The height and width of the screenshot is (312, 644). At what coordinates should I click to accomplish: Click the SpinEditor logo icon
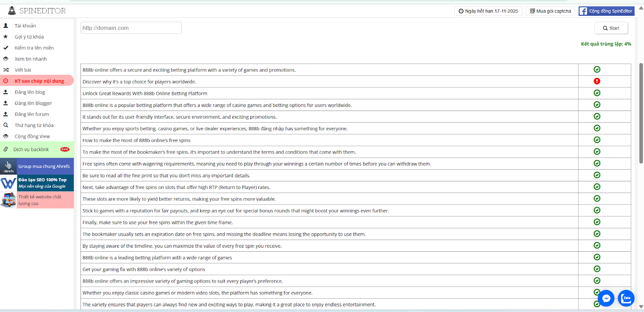click(12, 11)
